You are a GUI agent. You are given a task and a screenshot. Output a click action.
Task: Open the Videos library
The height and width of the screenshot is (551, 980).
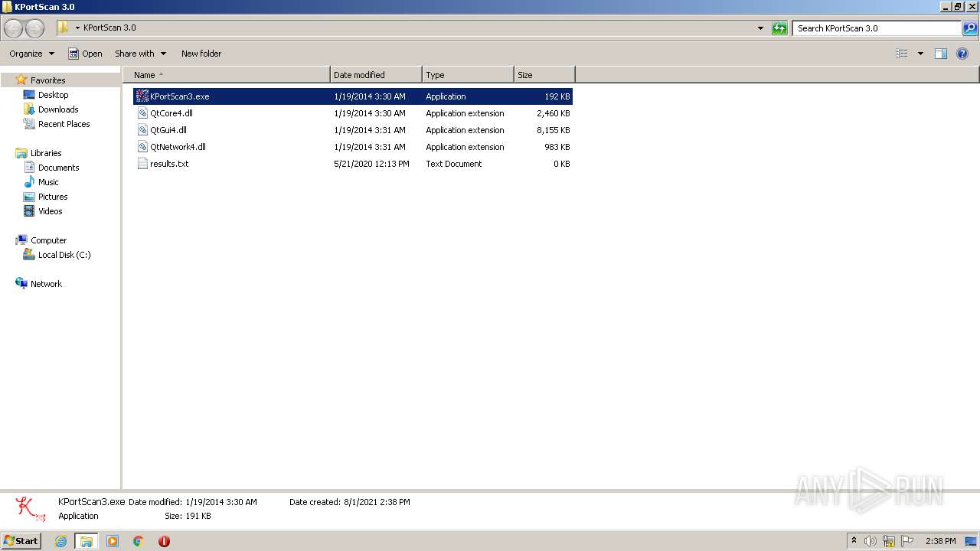coord(50,211)
